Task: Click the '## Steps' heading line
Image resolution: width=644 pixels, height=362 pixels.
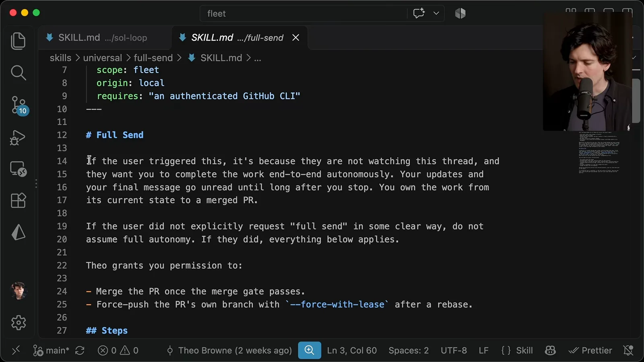Action: click(107, 331)
